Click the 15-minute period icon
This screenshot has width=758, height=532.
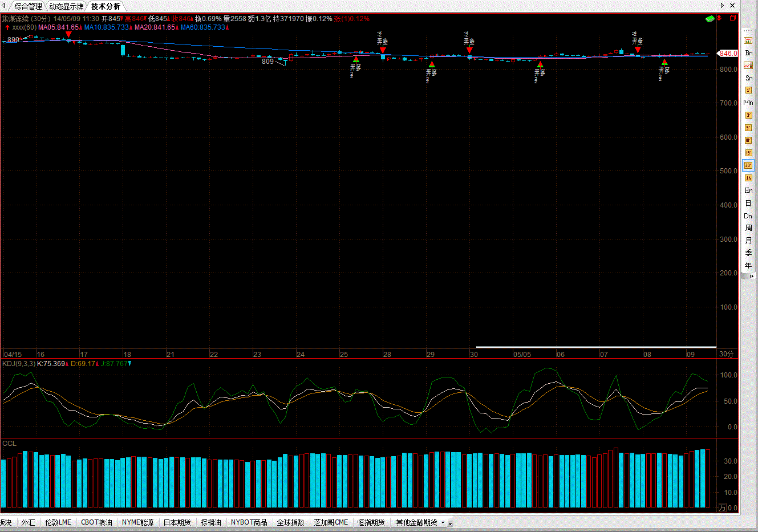[748, 153]
